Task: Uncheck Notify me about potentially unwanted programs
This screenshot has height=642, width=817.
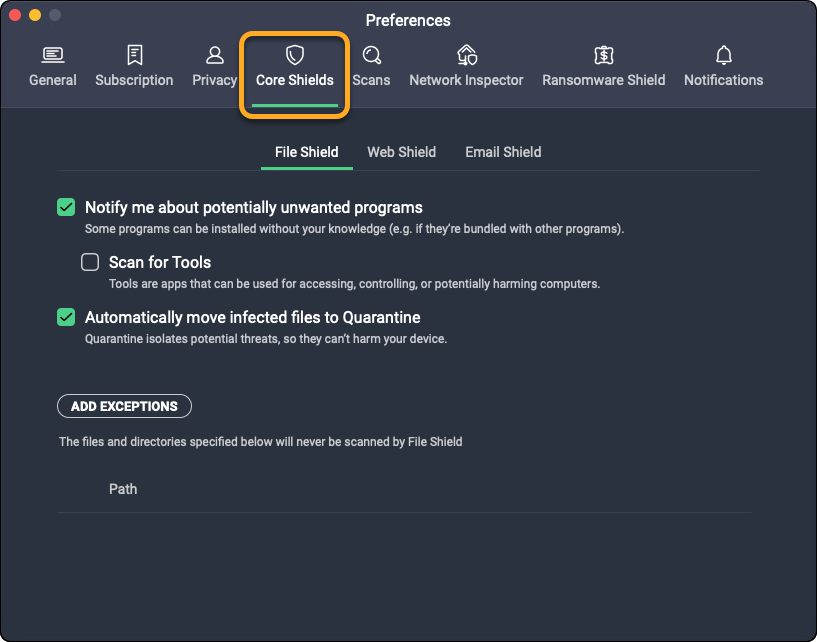Action: 66,208
